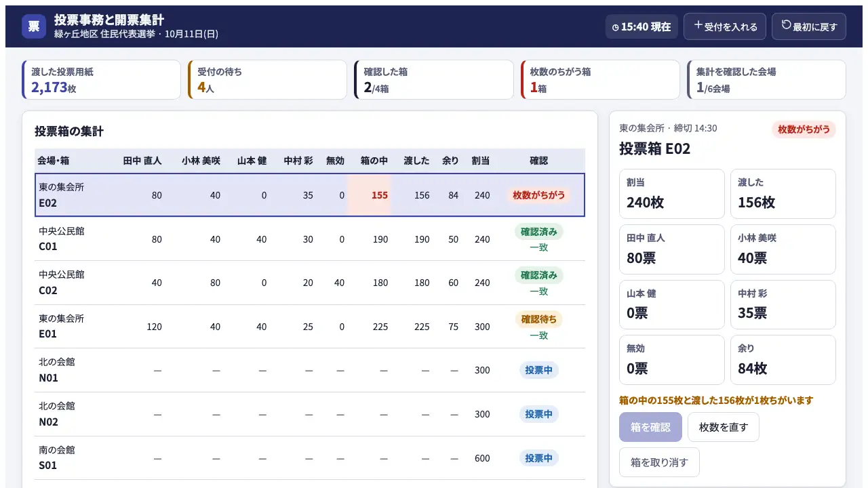
Task: Click the 中村 彩 35票 tile
Action: (x=783, y=305)
